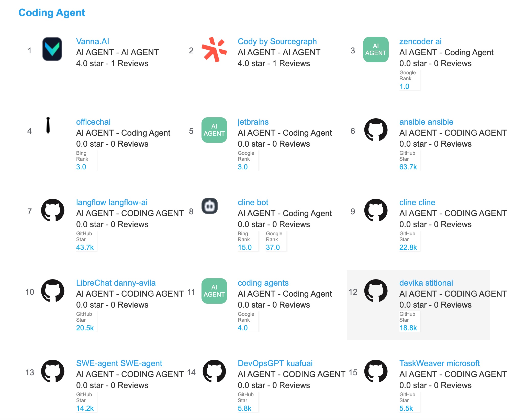Click LibreChat GitHub Star value 20.5k
This screenshot has width=515, height=420.
point(85,328)
